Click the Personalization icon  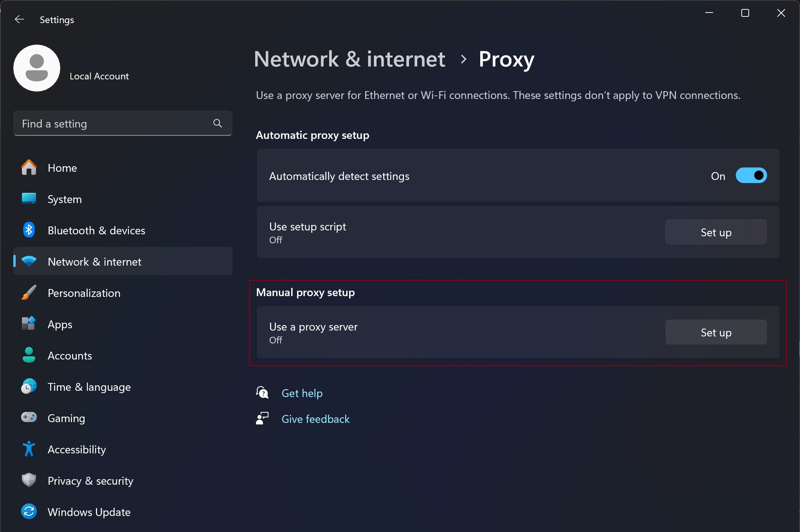pos(29,293)
